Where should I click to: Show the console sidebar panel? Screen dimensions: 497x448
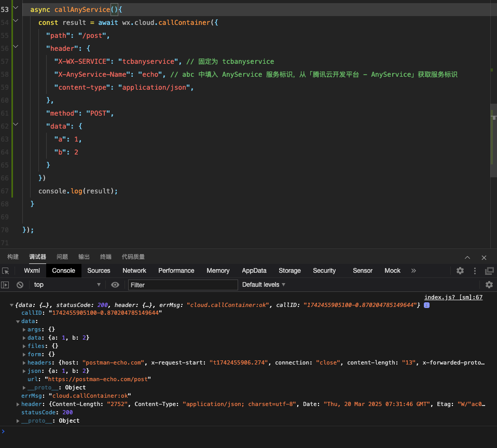pos(5,285)
